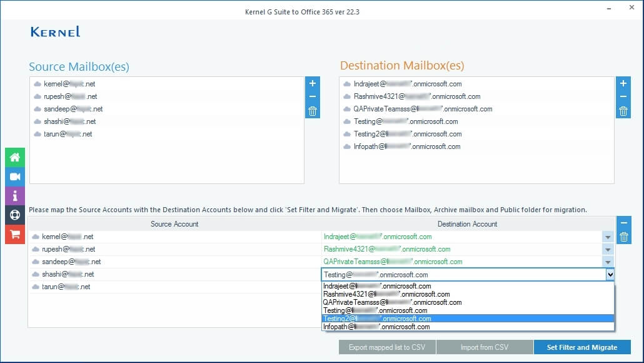Open the video camera sidebar icon
This screenshot has height=363, width=644.
coord(15,176)
